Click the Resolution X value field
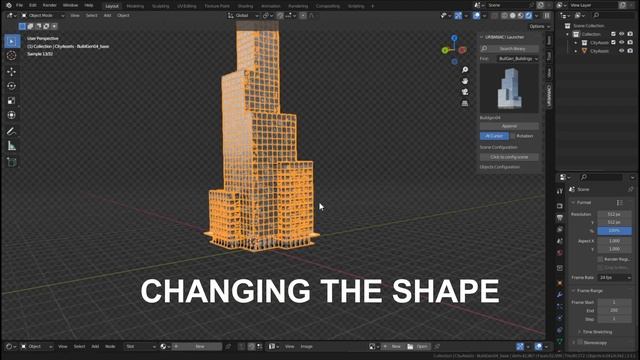Viewport: 640px width, 360px height. point(615,214)
